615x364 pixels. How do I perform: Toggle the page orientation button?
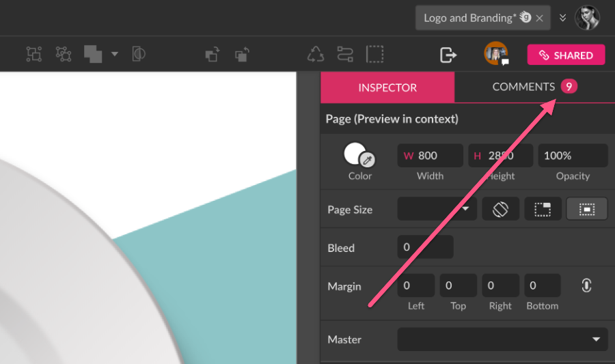tap(500, 210)
